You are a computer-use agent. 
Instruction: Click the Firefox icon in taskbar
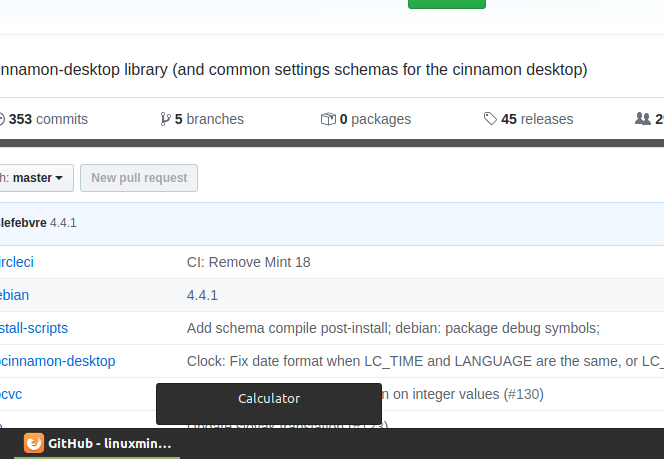tap(34, 443)
